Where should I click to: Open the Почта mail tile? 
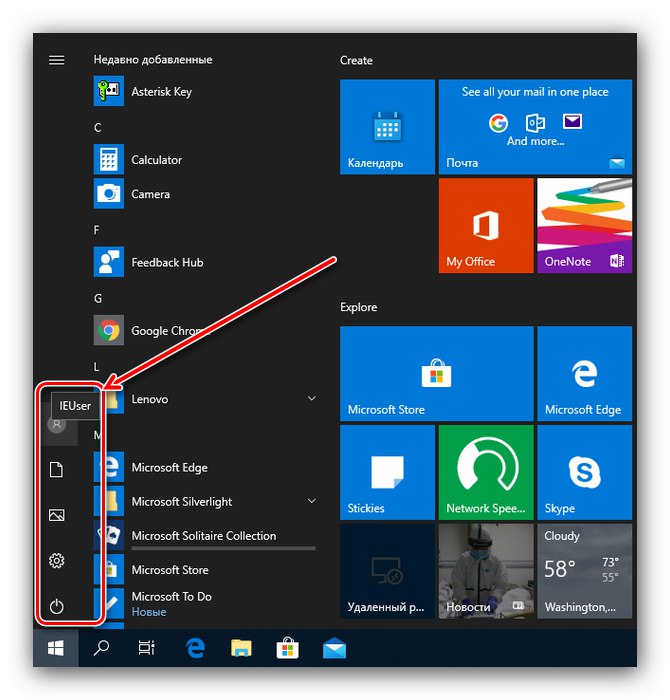click(x=535, y=127)
